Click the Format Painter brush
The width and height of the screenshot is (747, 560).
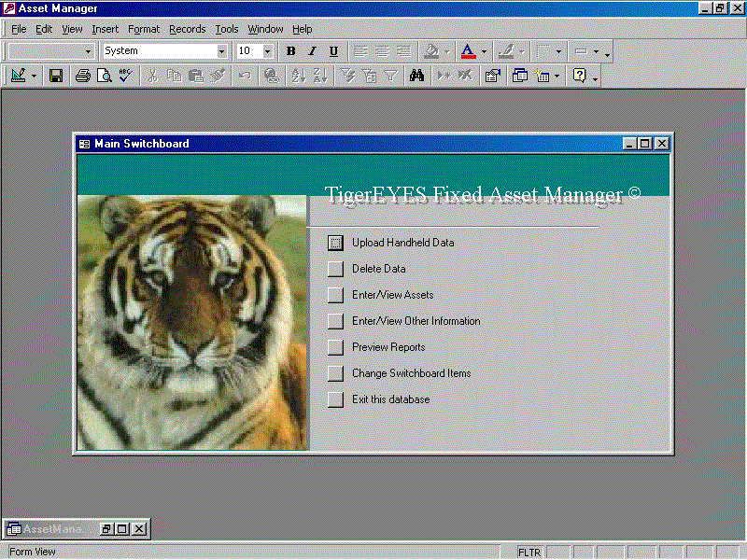[x=218, y=76]
